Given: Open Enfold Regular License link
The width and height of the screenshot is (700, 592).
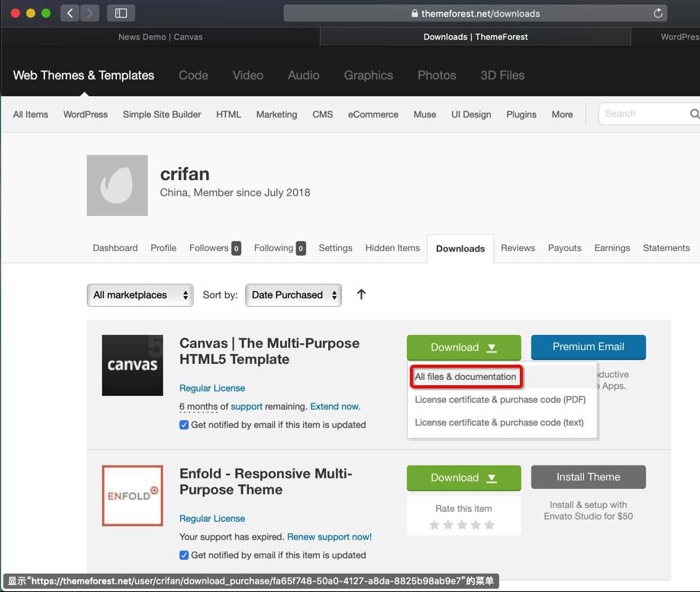Looking at the screenshot, I should click(x=212, y=519).
